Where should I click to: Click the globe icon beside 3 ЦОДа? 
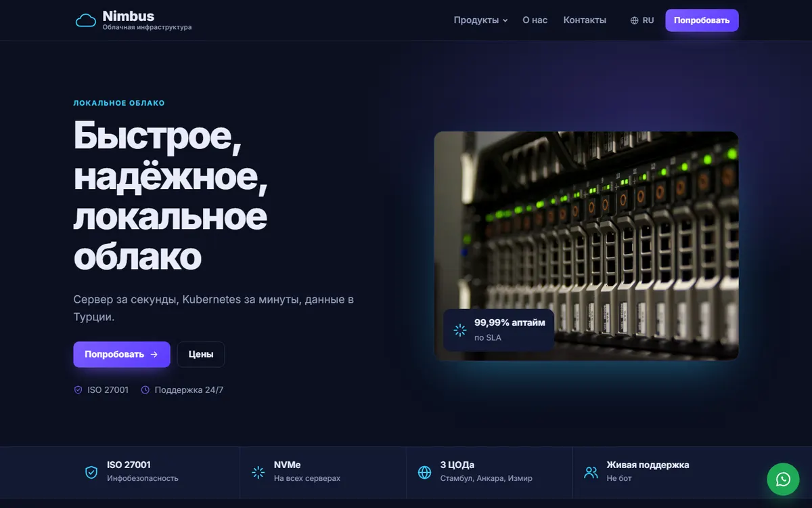point(424,472)
